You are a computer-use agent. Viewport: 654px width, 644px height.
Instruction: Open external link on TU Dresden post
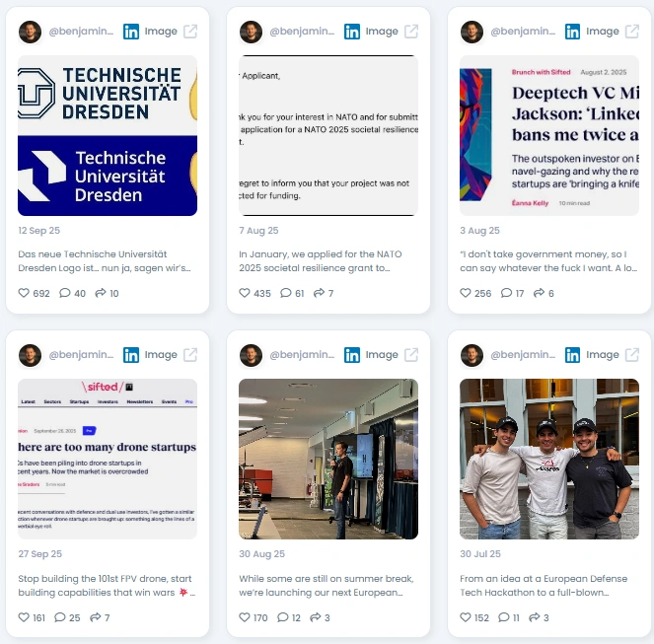[x=190, y=32]
